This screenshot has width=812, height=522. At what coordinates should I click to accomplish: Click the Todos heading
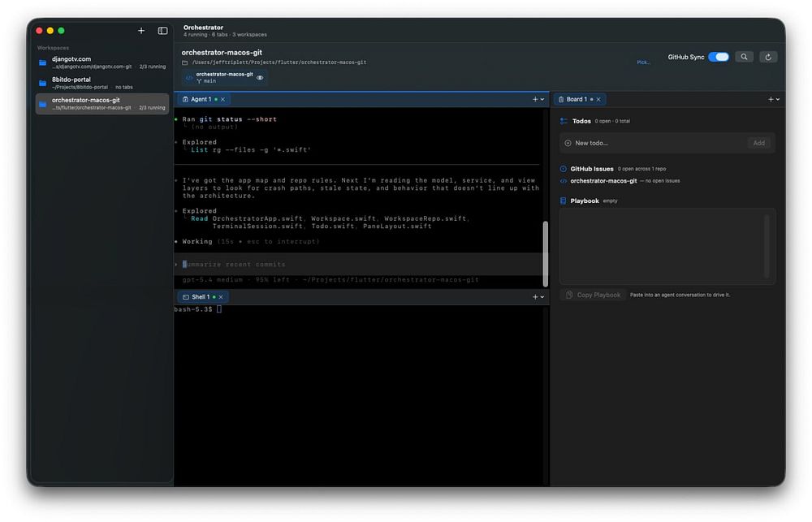pos(581,121)
